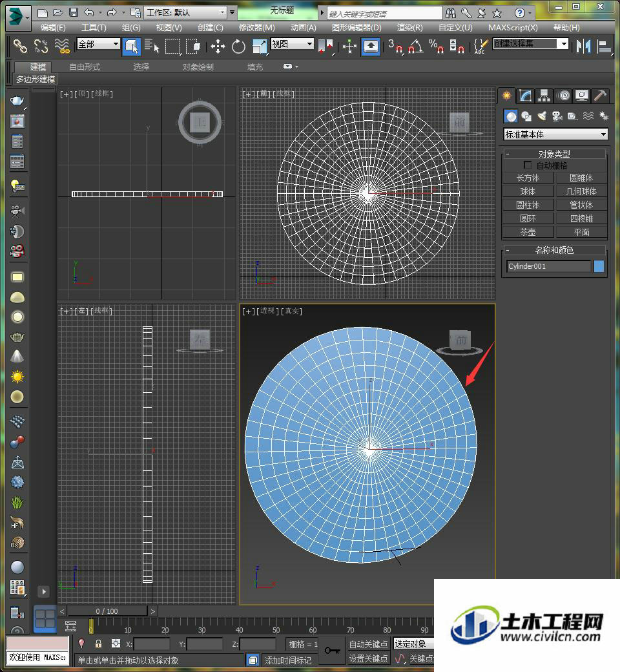Open Edit Named Selection Sets icon
The height and width of the screenshot is (672, 620).
480,46
